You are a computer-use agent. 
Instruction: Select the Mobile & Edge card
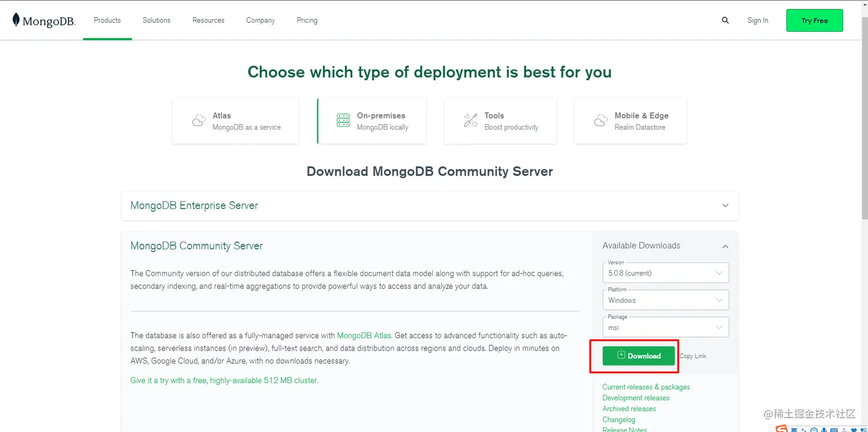coord(630,120)
